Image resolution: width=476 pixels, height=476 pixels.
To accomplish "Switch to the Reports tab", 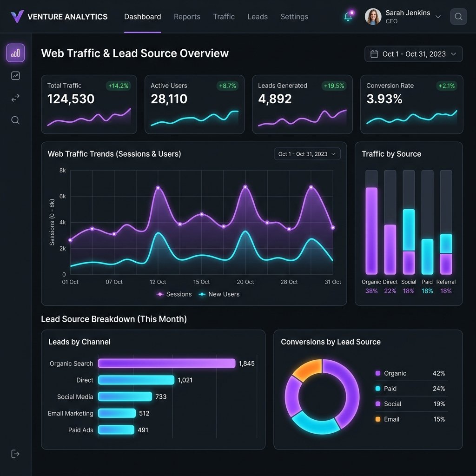I will [187, 16].
